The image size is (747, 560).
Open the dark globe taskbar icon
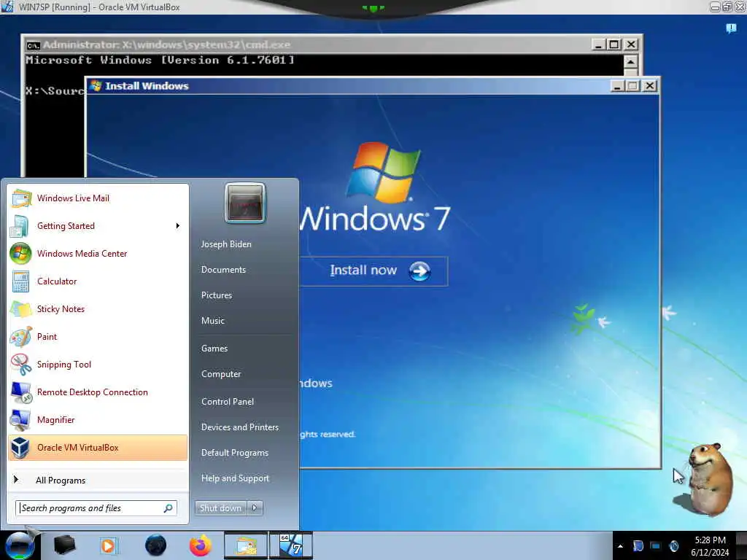(x=155, y=545)
